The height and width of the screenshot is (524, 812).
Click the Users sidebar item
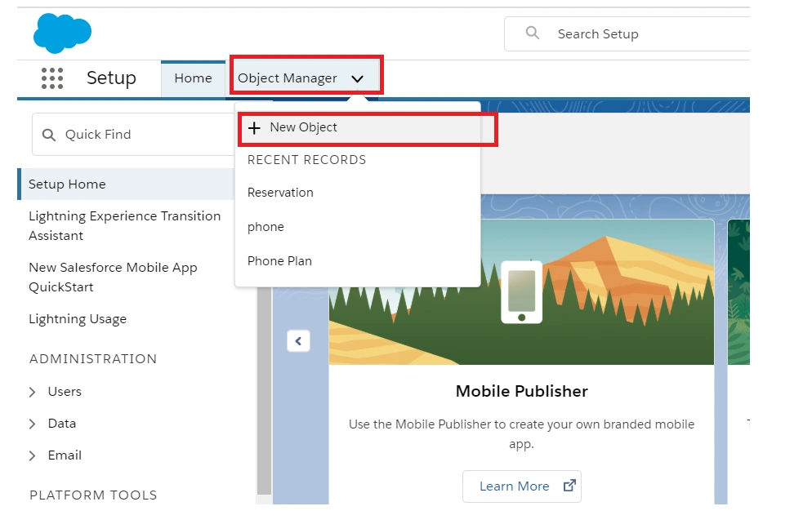[x=65, y=392]
